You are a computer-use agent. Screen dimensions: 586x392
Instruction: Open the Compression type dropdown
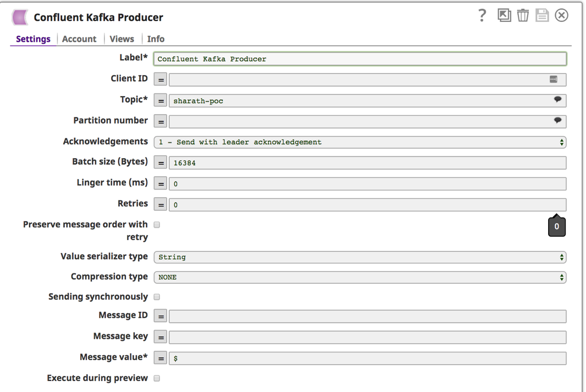tap(360, 277)
